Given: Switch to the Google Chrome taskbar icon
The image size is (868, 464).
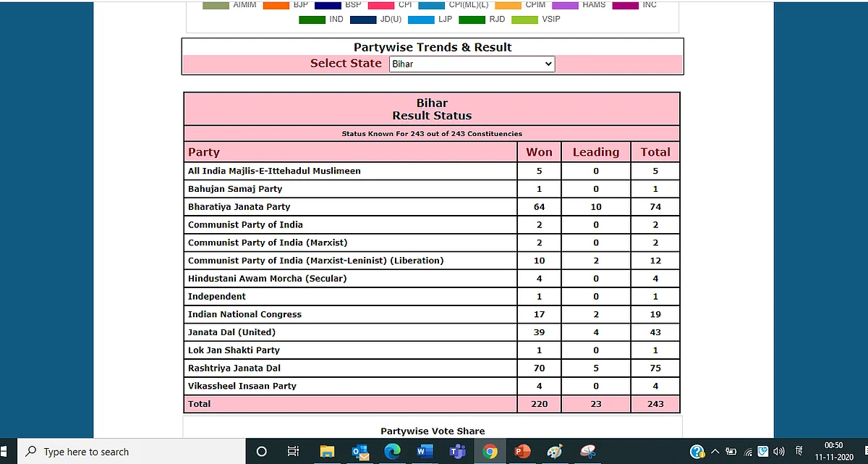Looking at the screenshot, I should point(490,451).
